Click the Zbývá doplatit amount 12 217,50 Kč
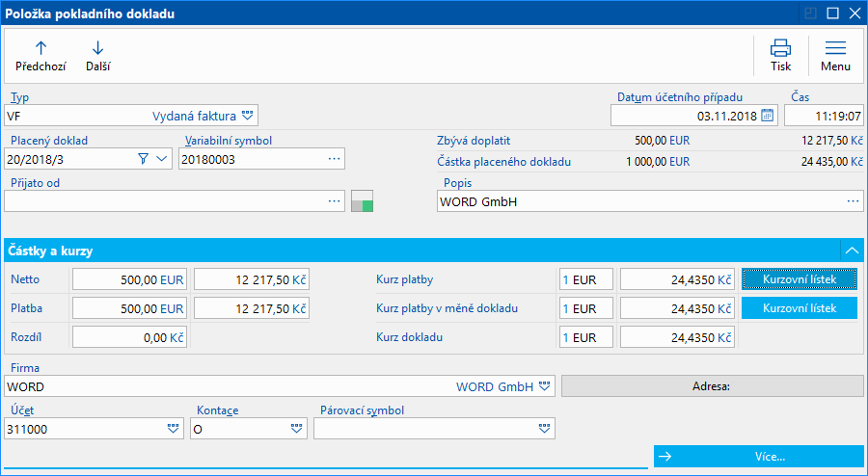The image size is (868, 476). 832,141
